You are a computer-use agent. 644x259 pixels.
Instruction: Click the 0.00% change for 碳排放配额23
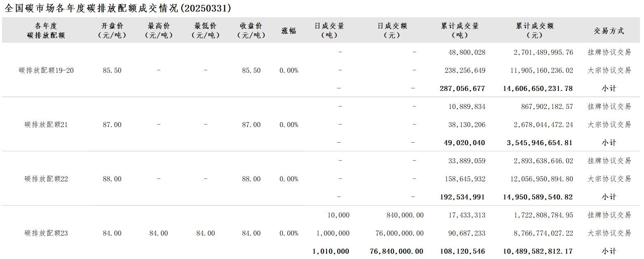[x=289, y=233]
